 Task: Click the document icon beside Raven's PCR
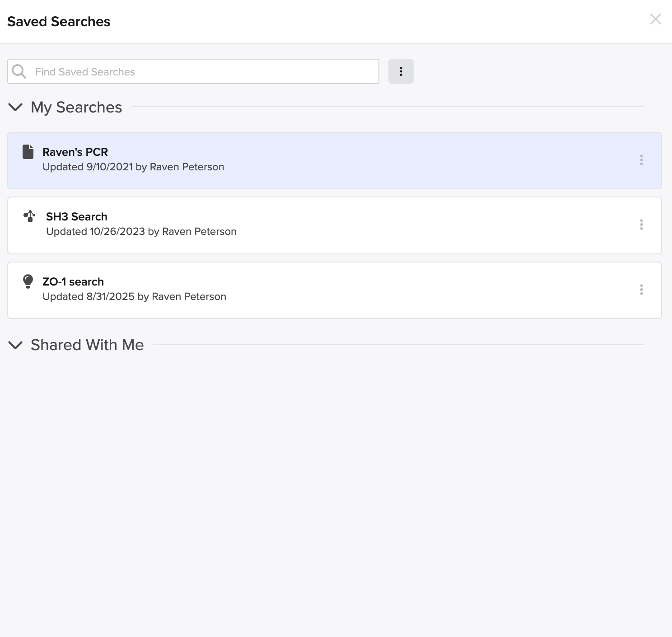click(x=28, y=152)
